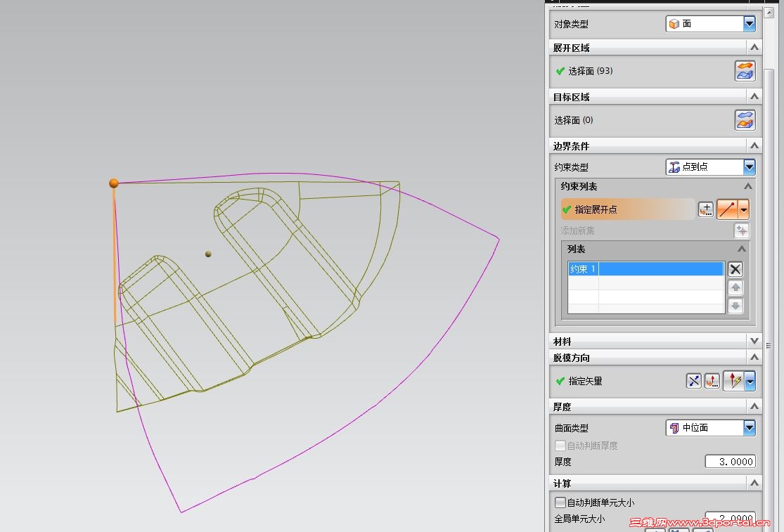
Task: Click the select-face icon in 目标区域
Action: (x=745, y=120)
